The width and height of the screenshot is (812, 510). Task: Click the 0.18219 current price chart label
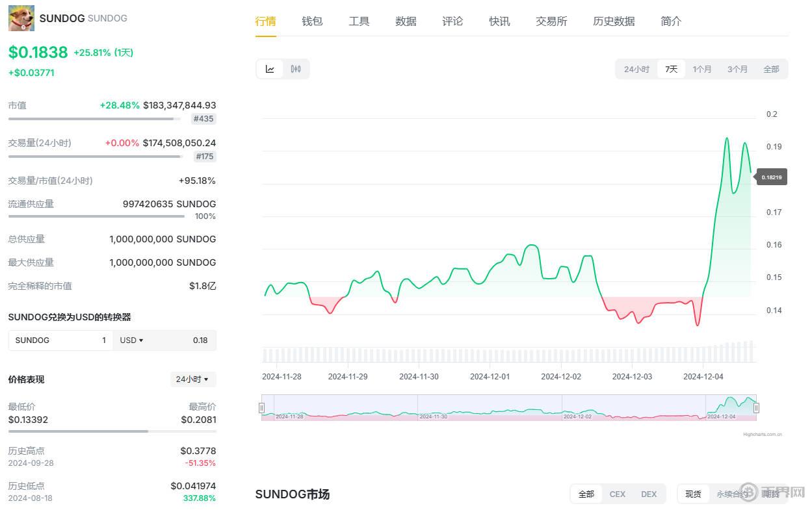[x=772, y=177]
